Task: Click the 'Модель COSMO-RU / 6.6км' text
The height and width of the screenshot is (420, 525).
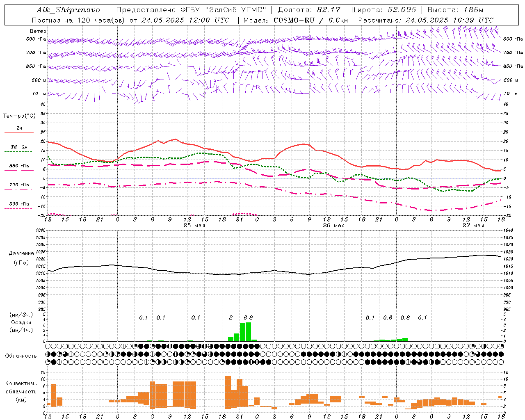Action: point(296,20)
